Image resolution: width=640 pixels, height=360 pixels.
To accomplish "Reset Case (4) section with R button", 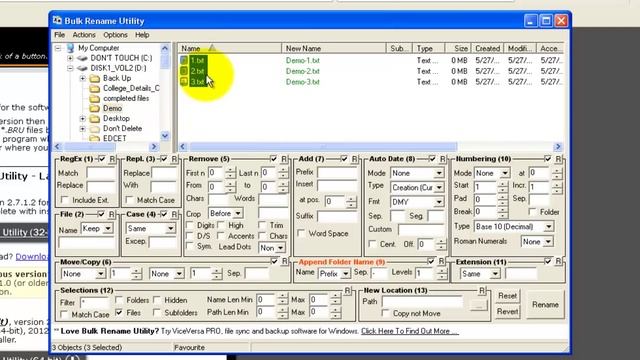I will click(x=174, y=214).
